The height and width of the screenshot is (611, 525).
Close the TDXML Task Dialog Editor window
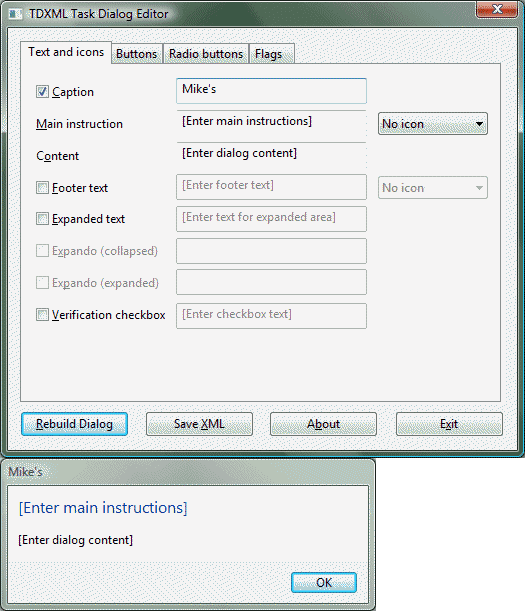pyautogui.click(x=497, y=9)
